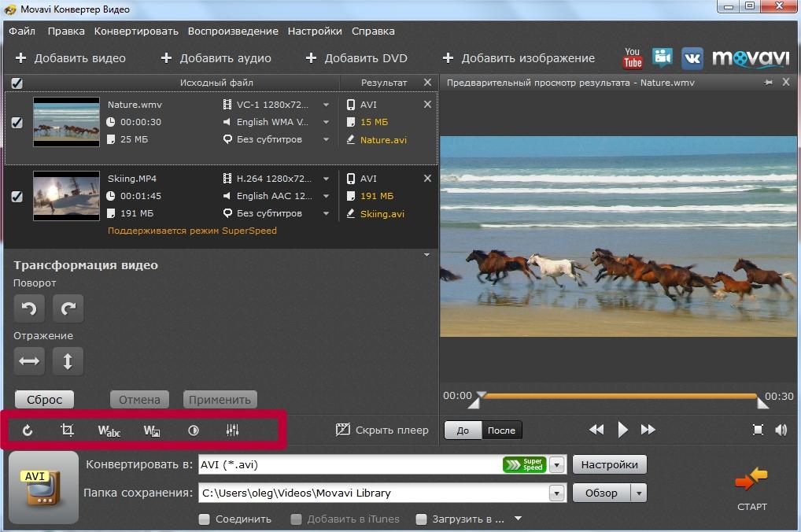The image size is (801, 532).
Task: Open the save folder path dropdown
Action: [557, 493]
